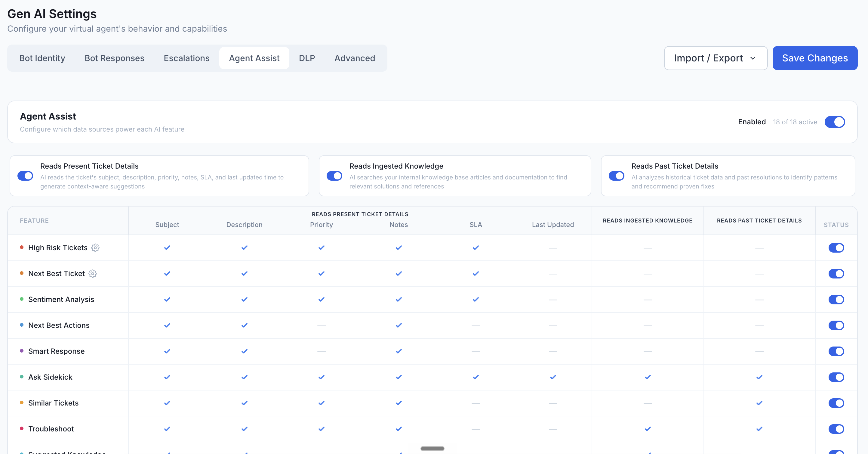Screen dimensions: 868x454
Task: Click the '18 of 18 active' label
Action: point(795,122)
